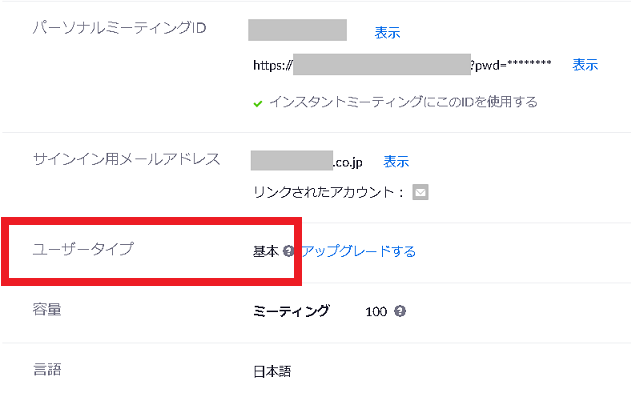Click the 容量 row label
631x393 pixels.
point(47,310)
